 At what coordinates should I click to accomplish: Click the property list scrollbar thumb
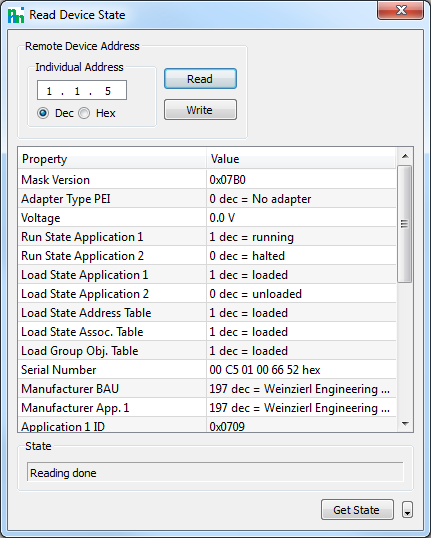[405, 224]
